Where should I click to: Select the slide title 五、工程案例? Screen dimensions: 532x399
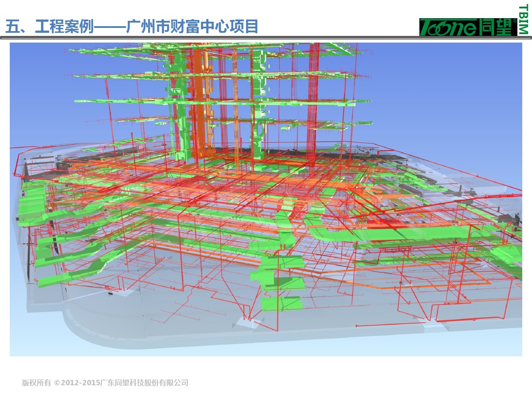(x=49, y=27)
